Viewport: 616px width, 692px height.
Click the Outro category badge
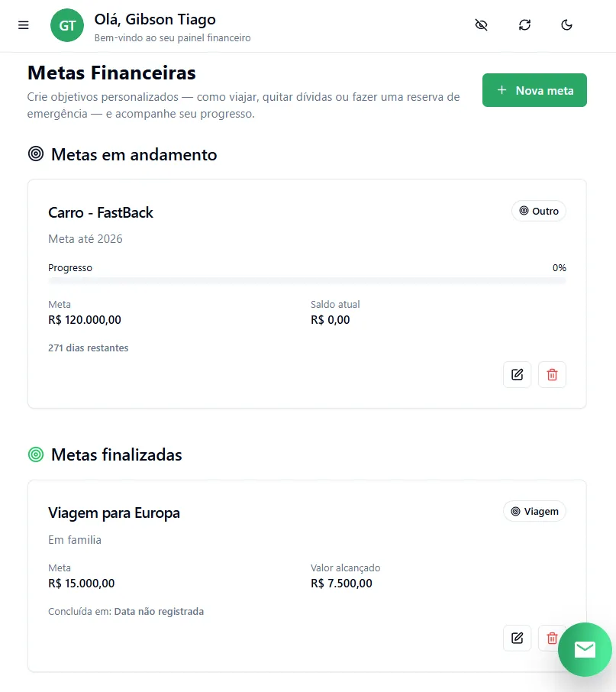tap(539, 211)
